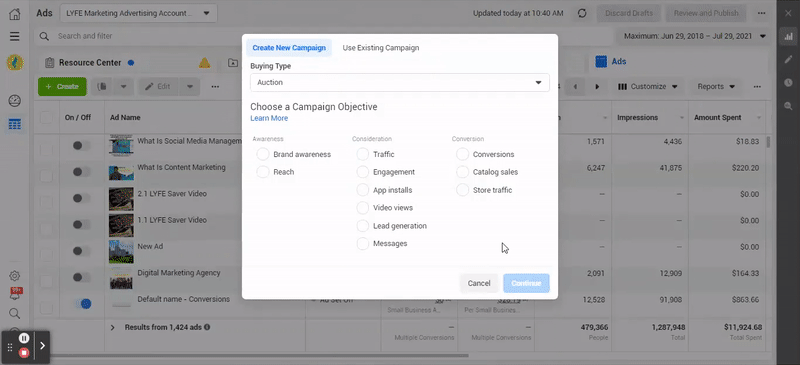The image size is (800, 365).
Task: Expand the Results from 1,424 ads row
Action: 113,328
